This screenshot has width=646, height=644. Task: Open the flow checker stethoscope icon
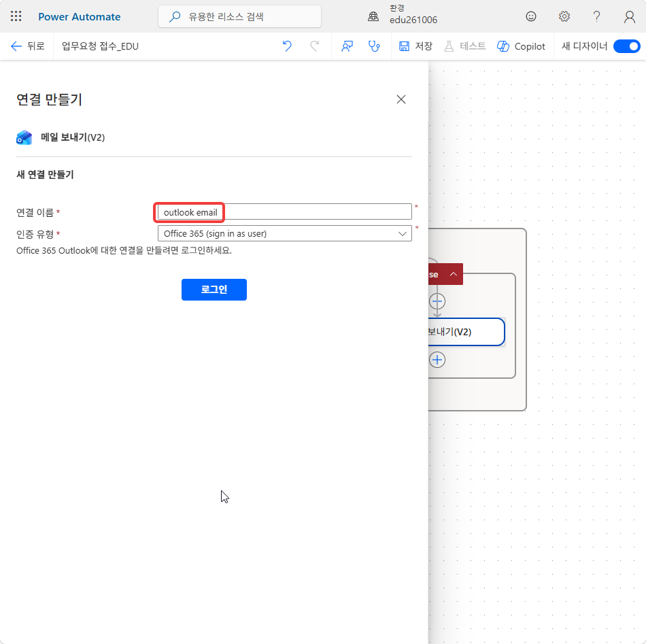(x=374, y=46)
